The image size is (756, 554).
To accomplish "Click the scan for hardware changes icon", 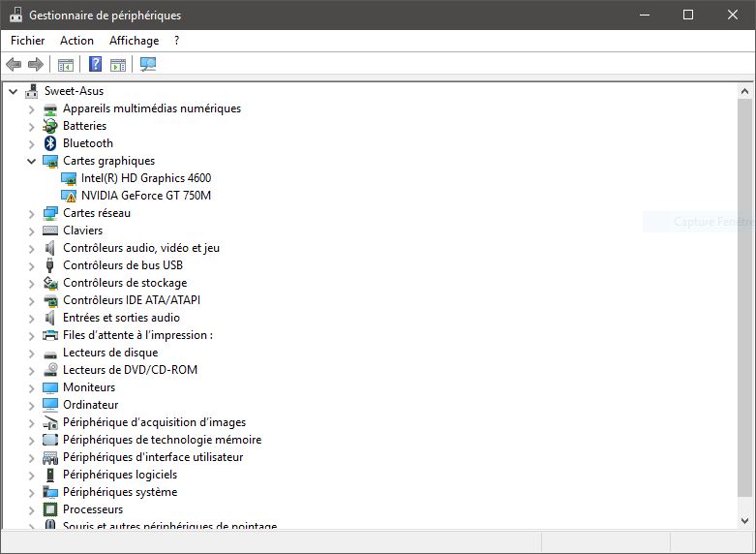I will (148, 65).
